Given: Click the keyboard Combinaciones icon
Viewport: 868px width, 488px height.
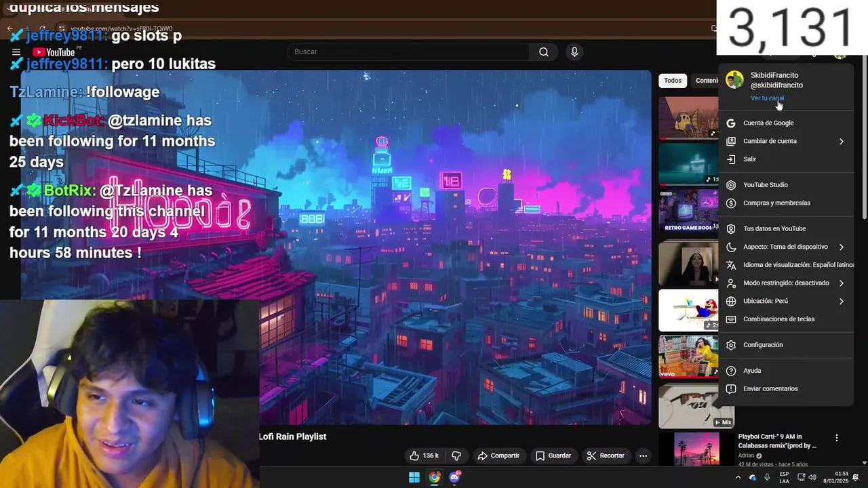Looking at the screenshot, I should click(x=731, y=319).
